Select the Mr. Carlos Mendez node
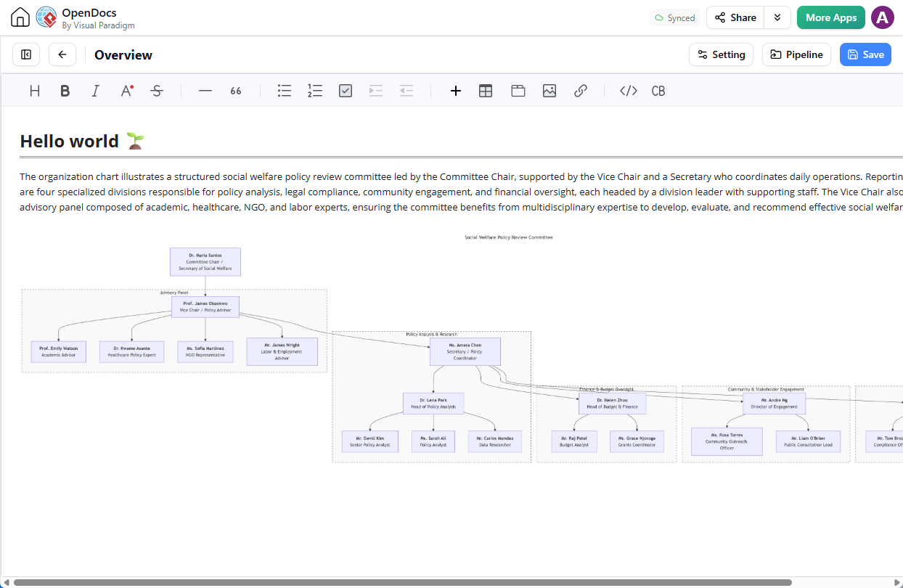 (495, 441)
